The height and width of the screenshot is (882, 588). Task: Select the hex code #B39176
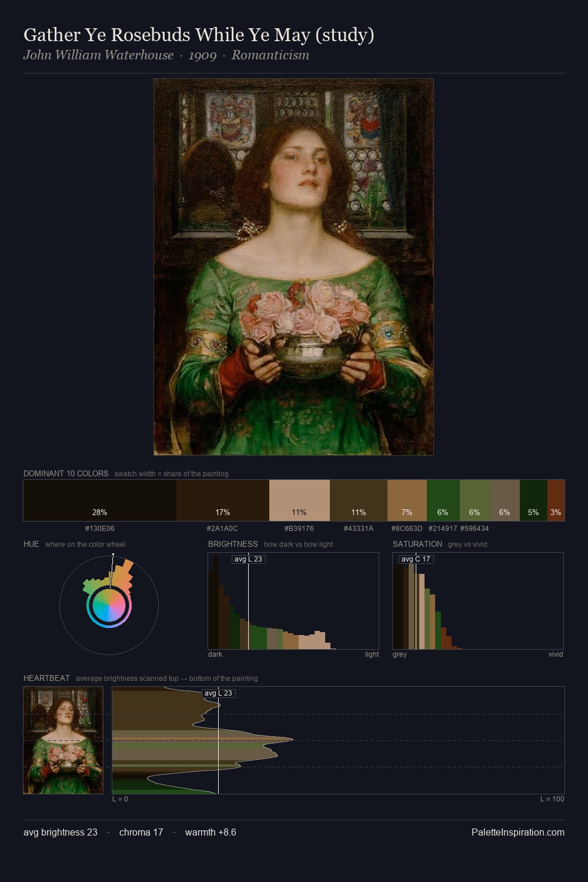(299, 529)
